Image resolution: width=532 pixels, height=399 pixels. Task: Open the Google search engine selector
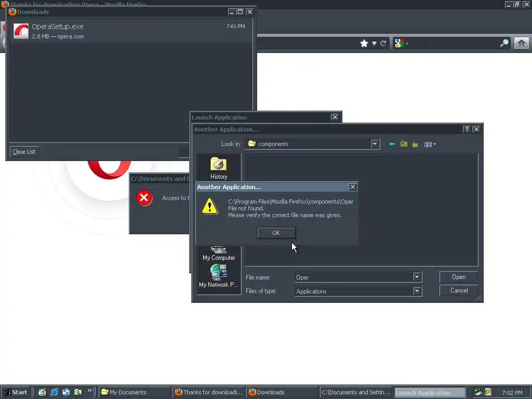coord(401,44)
